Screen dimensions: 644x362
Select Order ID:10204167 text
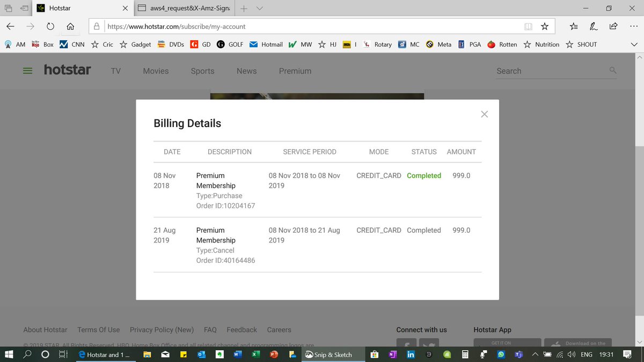(225, 206)
